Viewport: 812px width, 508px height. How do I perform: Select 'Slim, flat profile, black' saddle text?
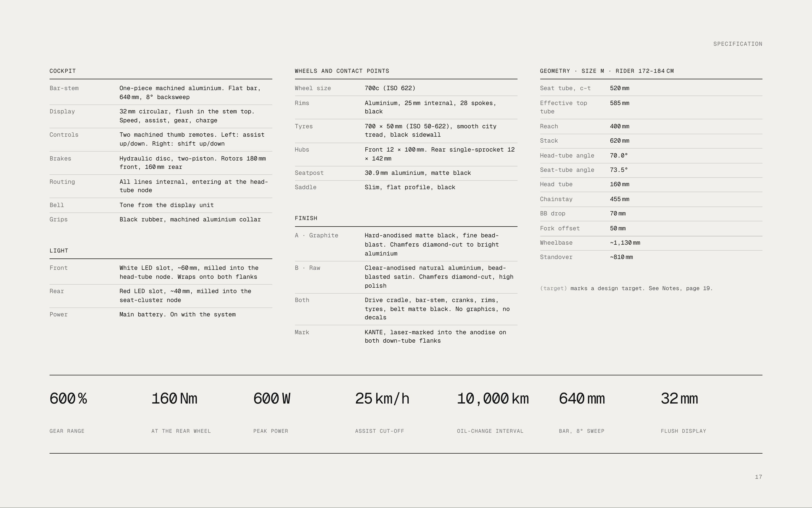click(x=410, y=187)
